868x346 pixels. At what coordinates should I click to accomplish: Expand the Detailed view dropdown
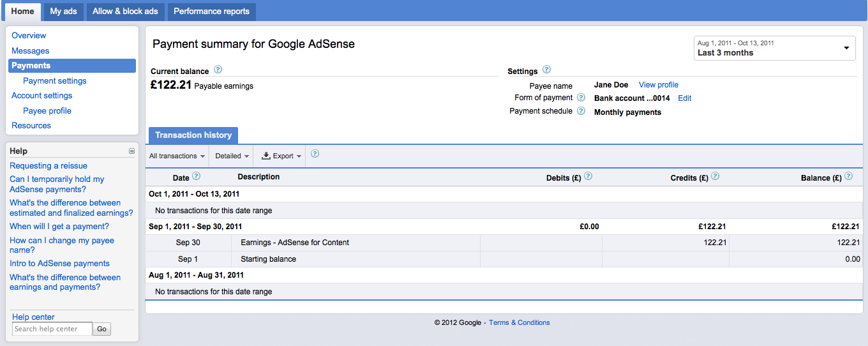232,156
